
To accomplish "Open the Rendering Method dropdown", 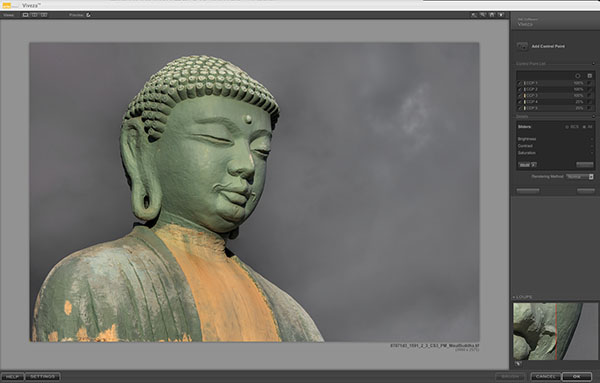I will [580, 177].
